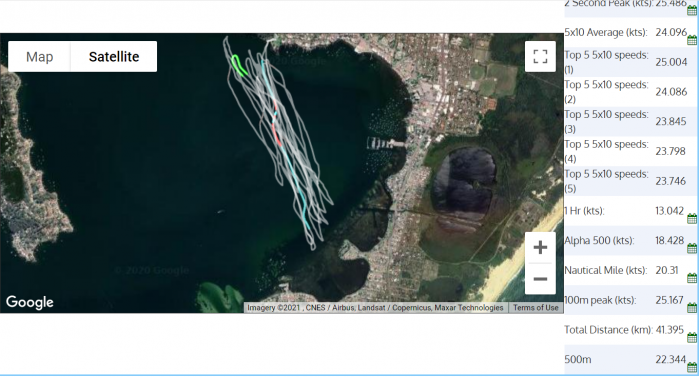Open calendar icon beside 2 Second Peak

pos(692,11)
